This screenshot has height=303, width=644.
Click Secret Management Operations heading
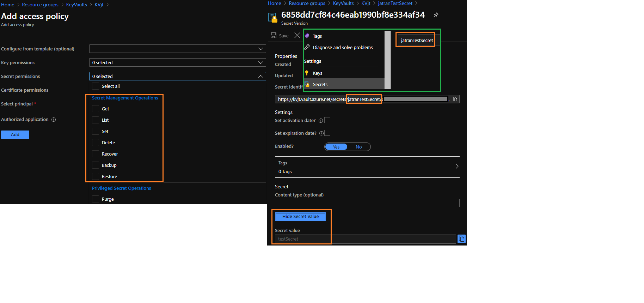coord(125,98)
